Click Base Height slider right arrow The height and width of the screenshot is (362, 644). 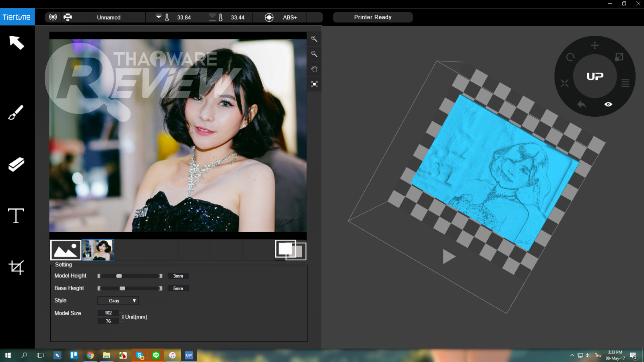coord(161,288)
